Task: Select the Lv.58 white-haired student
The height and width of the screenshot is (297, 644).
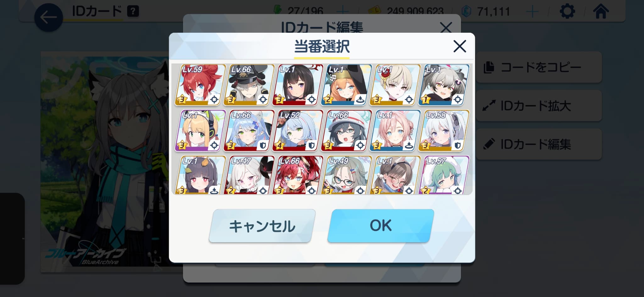Action: [x=444, y=130]
